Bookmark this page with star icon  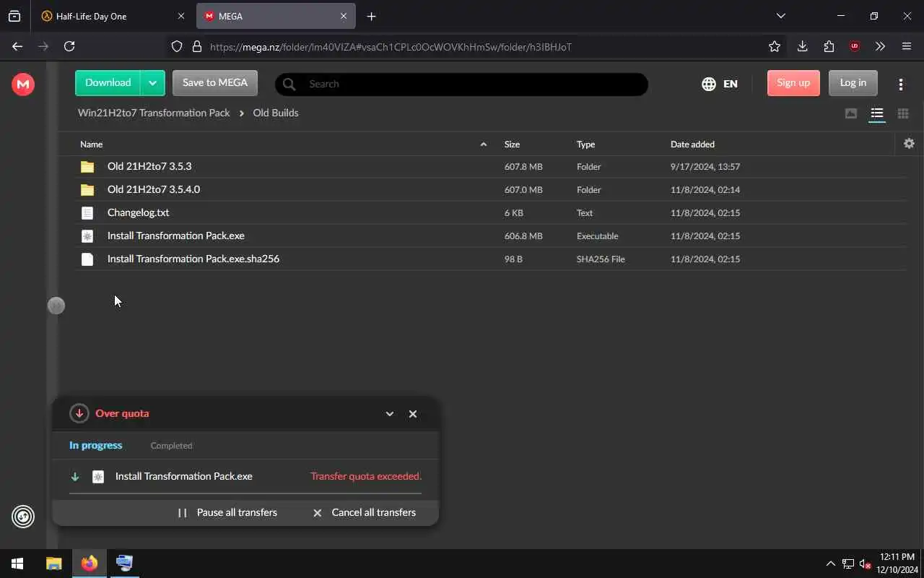coord(775,46)
